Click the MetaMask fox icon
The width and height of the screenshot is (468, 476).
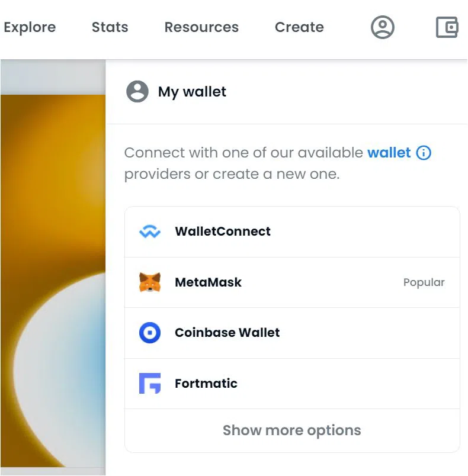tap(150, 282)
